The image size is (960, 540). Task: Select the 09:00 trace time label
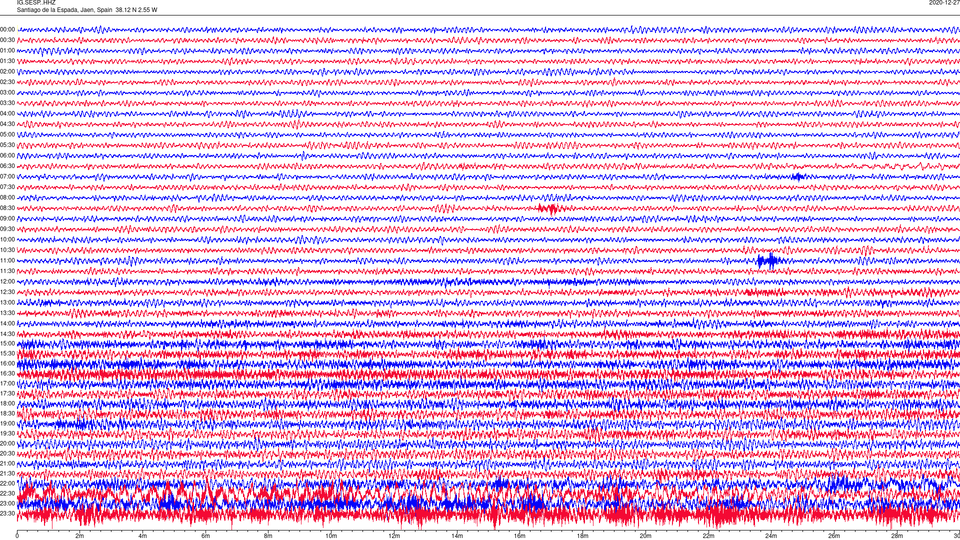(x=7, y=218)
